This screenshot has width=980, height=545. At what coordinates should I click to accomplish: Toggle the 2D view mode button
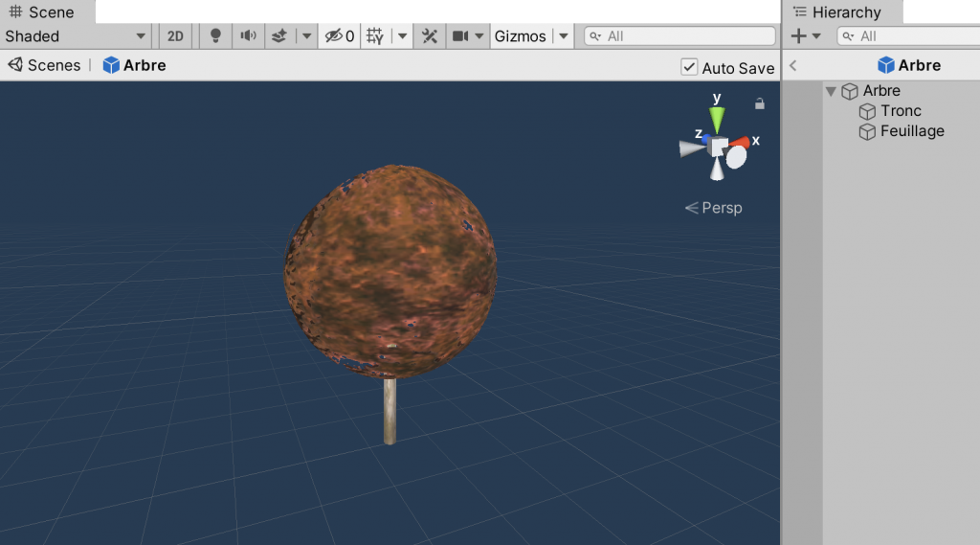[175, 36]
